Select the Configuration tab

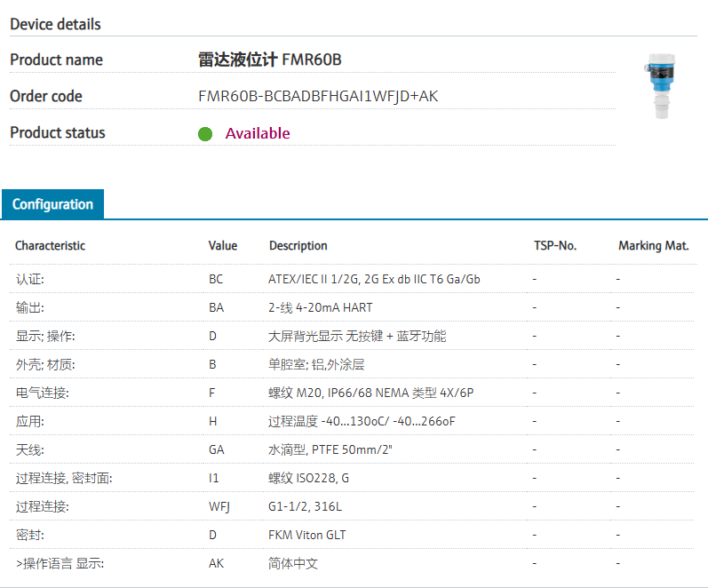[52, 204]
